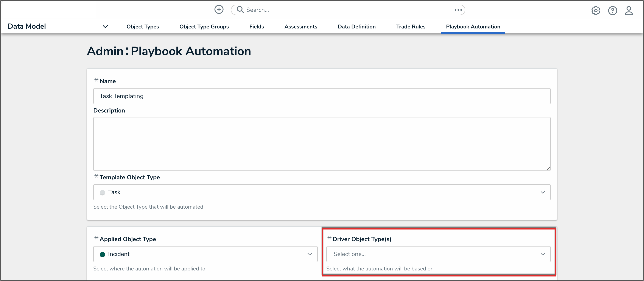The image size is (644, 281).
Task: Click the grey Task color dot
Action: [102, 193]
